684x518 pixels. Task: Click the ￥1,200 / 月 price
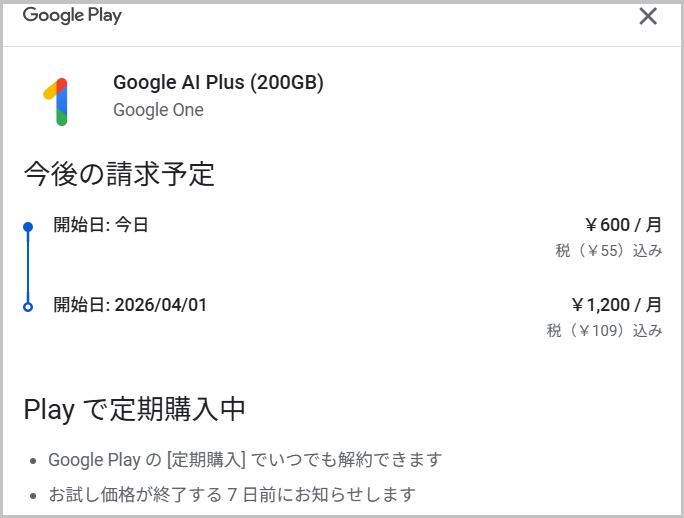[616, 304]
